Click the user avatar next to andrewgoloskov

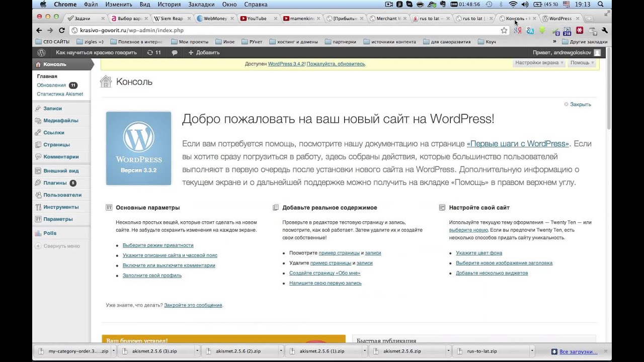[x=597, y=52]
